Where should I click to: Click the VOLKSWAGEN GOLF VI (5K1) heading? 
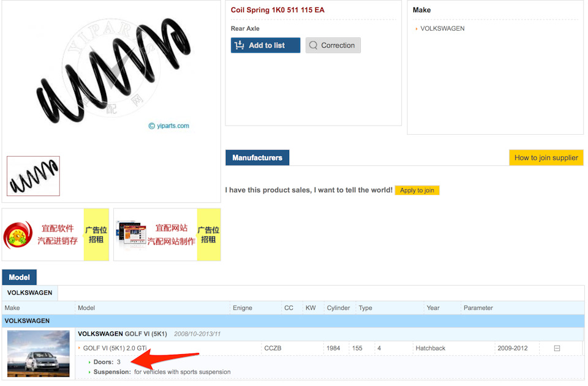click(x=123, y=334)
